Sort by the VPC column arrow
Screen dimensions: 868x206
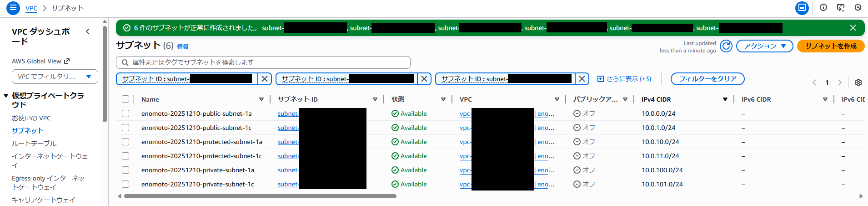557,99
